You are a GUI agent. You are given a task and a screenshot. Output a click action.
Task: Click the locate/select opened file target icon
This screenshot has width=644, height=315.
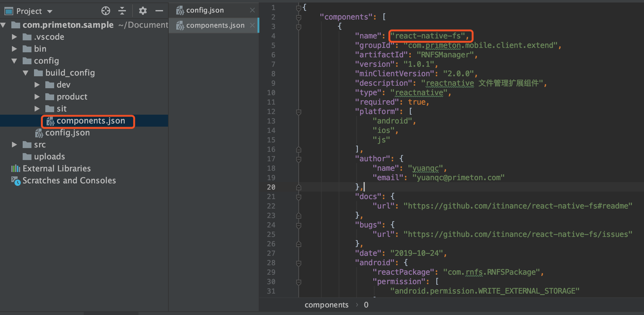[106, 11]
